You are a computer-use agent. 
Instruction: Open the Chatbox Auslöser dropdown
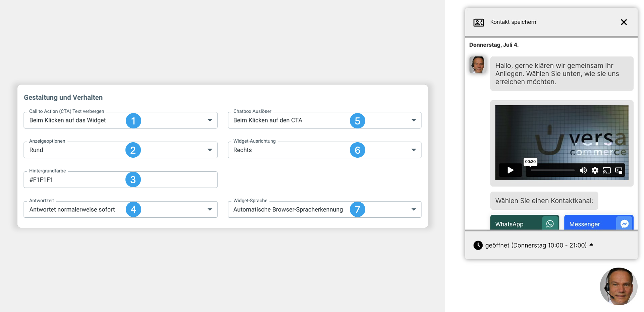tap(324, 120)
